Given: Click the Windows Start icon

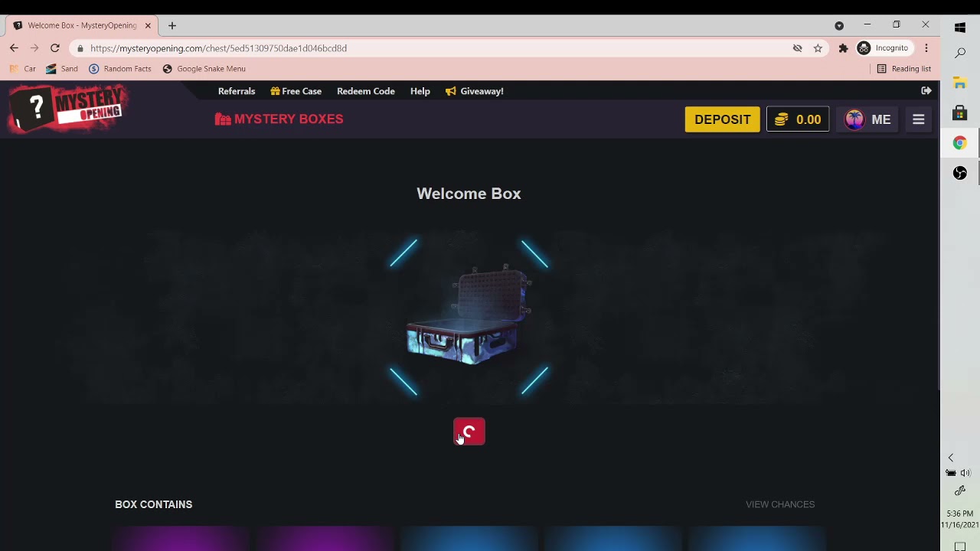Looking at the screenshot, I should coord(960,28).
